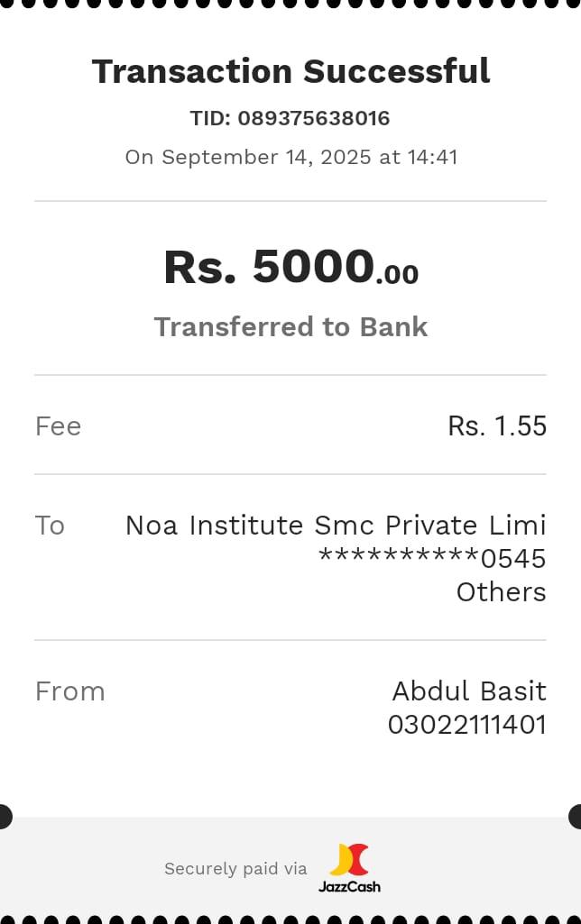This screenshot has width=581, height=924.
Task: Click the Securely paid via text
Action: point(235,869)
